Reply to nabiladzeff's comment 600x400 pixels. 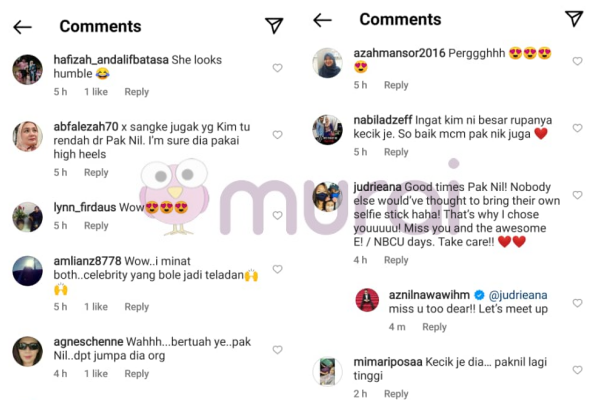coord(396,152)
